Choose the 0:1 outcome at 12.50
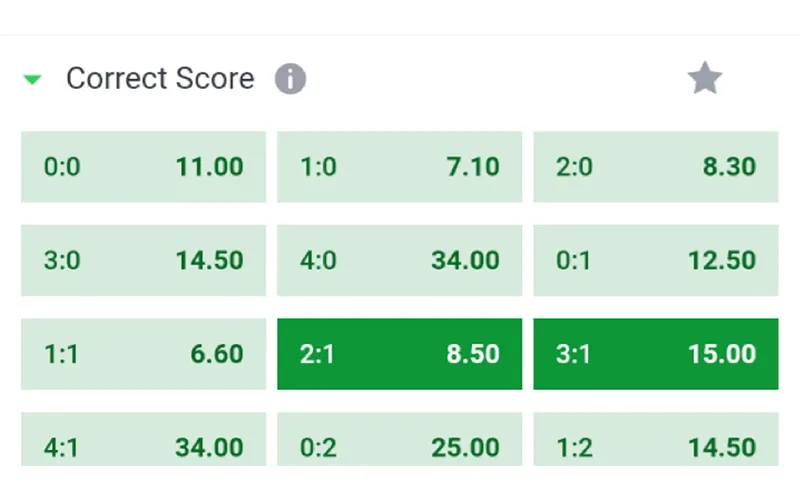 [x=656, y=260]
